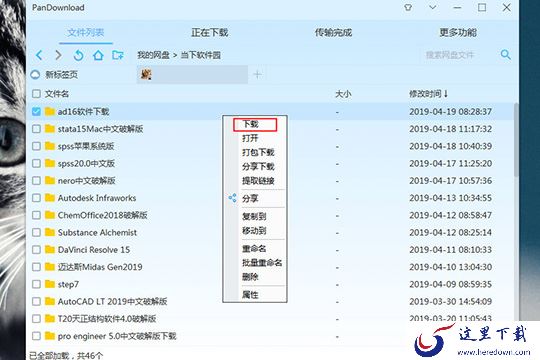The height and width of the screenshot is (360, 540).
Task: Check the Substance Alchemist checkbox
Action: click(36, 232)
